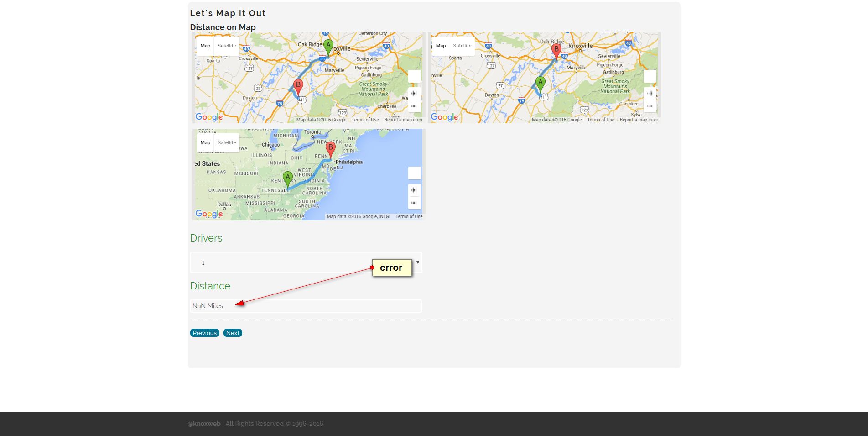Continue with the Next button
The height and width of the screenshot is (436, 868).
point(233,333)
